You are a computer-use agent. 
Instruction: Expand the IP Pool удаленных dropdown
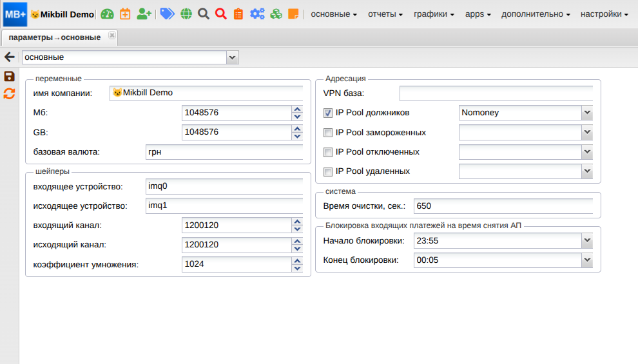tap(586, 171)
